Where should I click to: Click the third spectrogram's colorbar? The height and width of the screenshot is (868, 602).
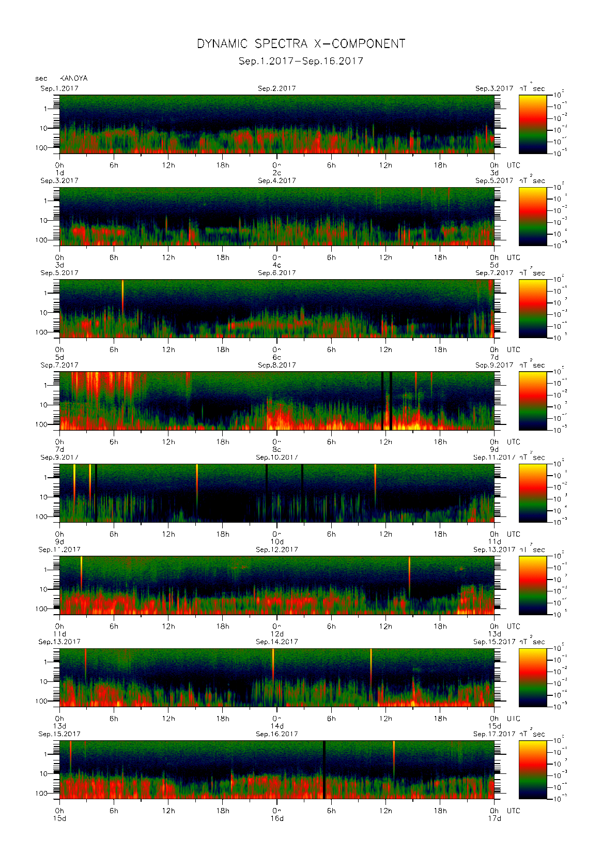[x=532, y=309]
